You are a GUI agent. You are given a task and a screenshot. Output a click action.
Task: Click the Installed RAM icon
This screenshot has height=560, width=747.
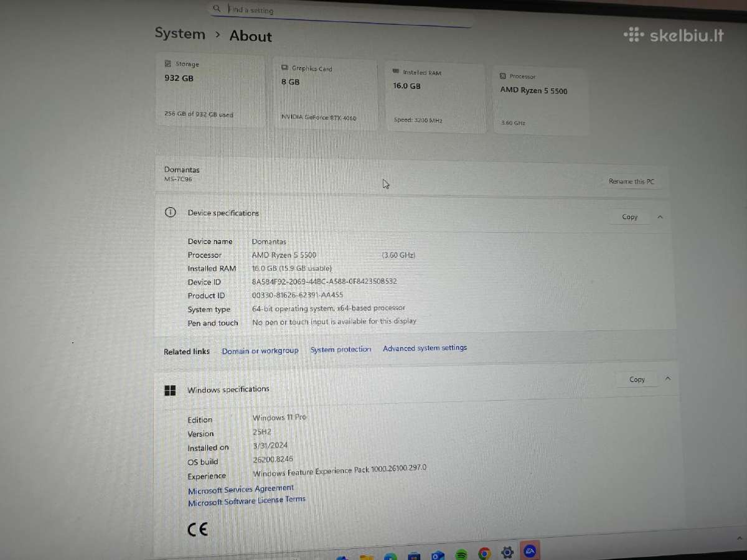396,72
